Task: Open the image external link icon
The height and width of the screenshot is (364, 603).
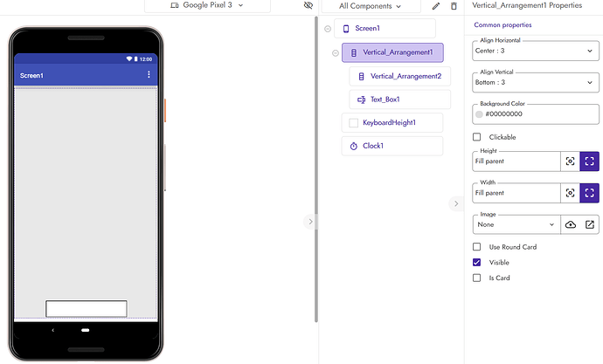Action: 591,224
